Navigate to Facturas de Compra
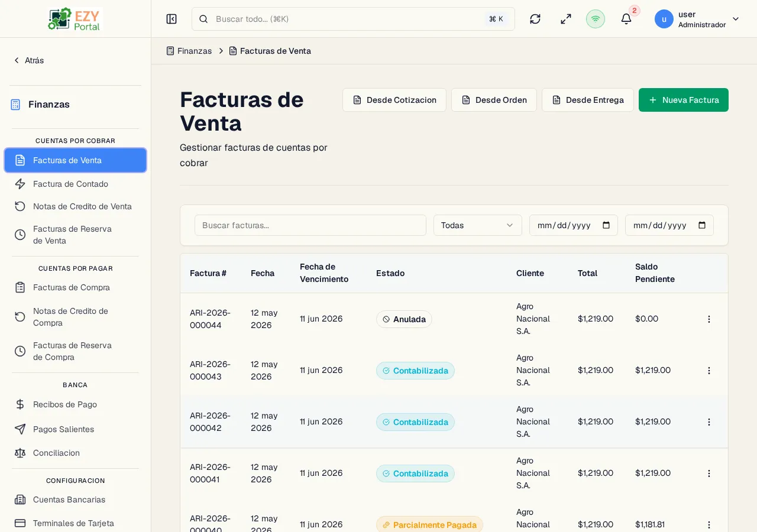 click(75, 287)
